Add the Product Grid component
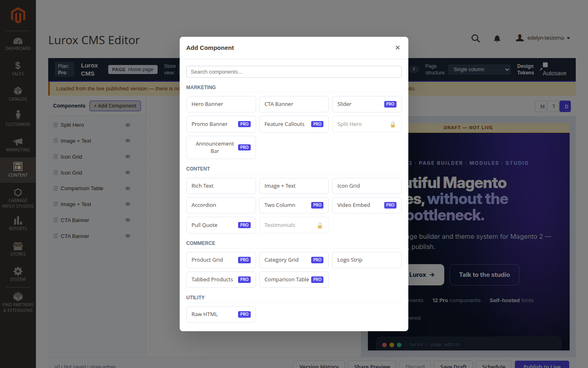 (221, 260)
